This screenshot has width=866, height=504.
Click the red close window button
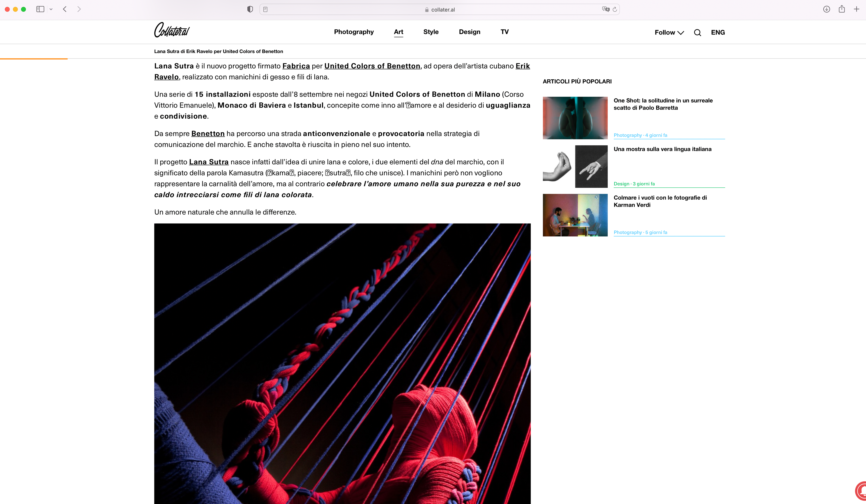(7, 9)
